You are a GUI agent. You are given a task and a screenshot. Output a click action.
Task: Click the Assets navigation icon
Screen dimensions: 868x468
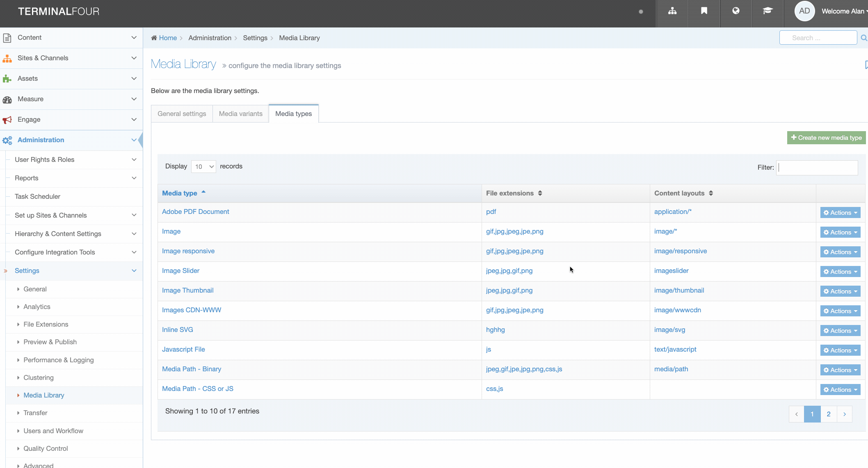(x=8, y=78)
